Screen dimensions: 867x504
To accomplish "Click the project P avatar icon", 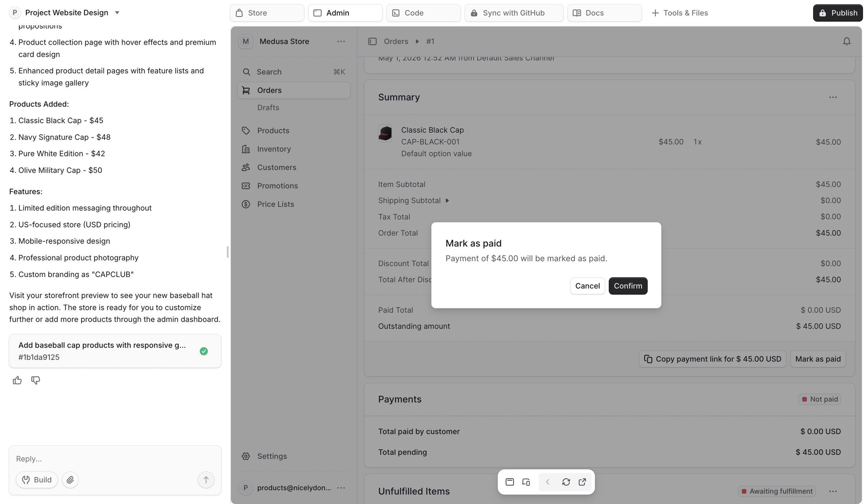I will 14,13.
